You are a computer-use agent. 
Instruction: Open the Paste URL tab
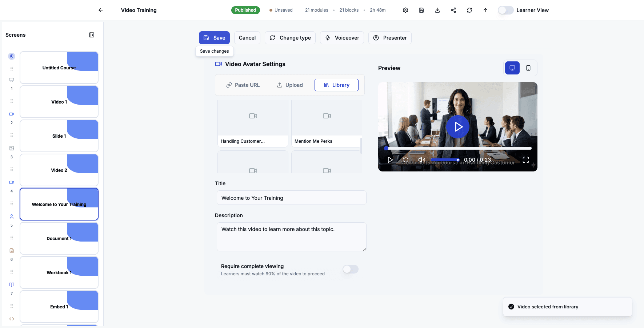(x=243, y=85)
